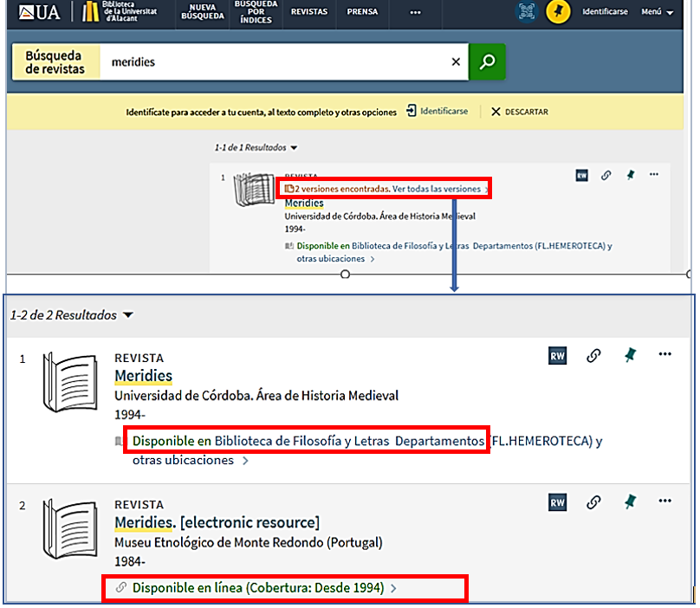Open the Menú dropdown in header
This screenshot has height=608, width=700.
pos(658,12)
